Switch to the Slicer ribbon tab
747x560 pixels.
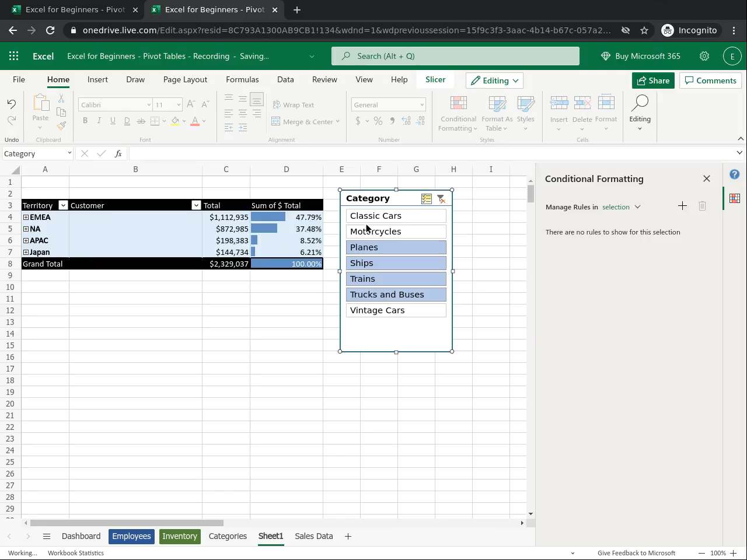point(435,80)
